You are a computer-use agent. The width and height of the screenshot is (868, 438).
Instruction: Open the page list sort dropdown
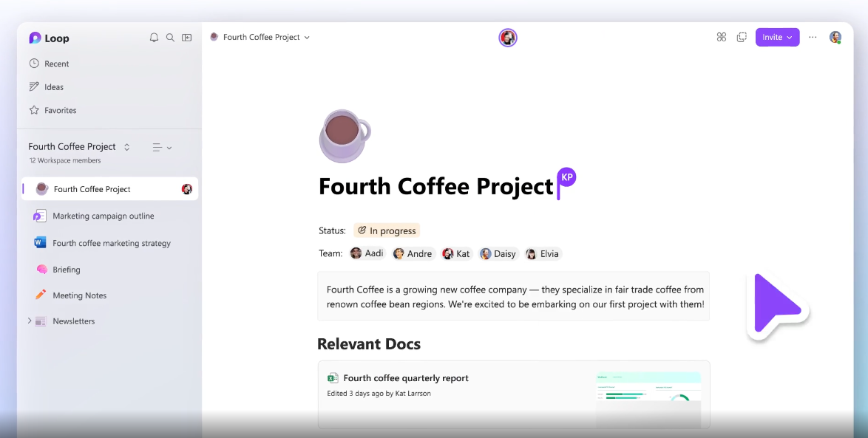pyautogui.click(x=162, y=148)
